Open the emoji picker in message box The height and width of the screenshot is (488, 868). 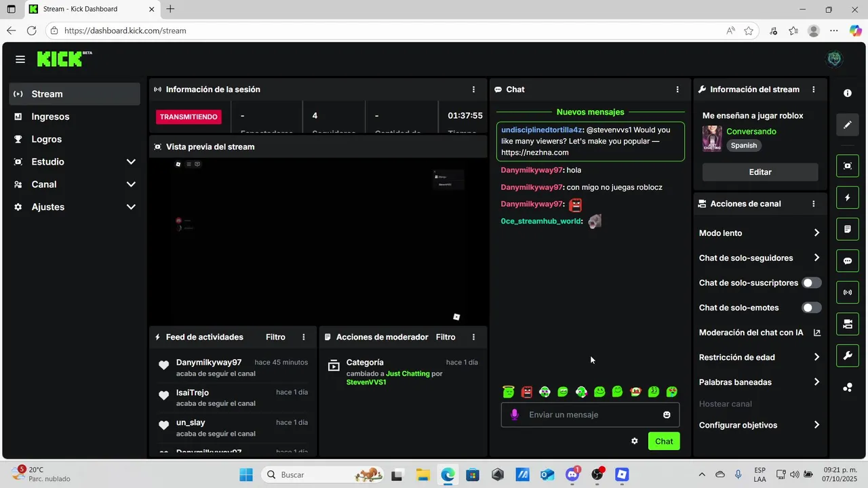click(667, 415)
